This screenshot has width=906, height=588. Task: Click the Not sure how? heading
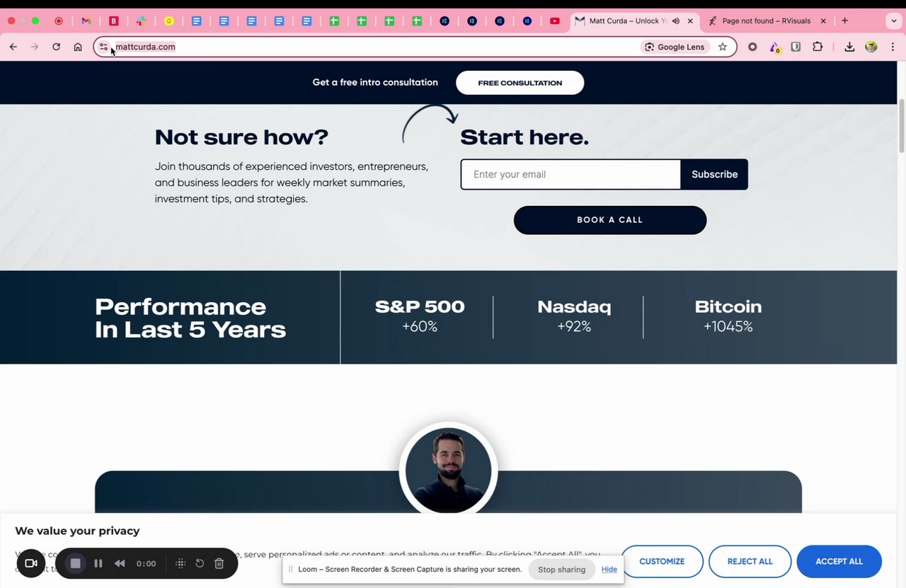(241, 137)
